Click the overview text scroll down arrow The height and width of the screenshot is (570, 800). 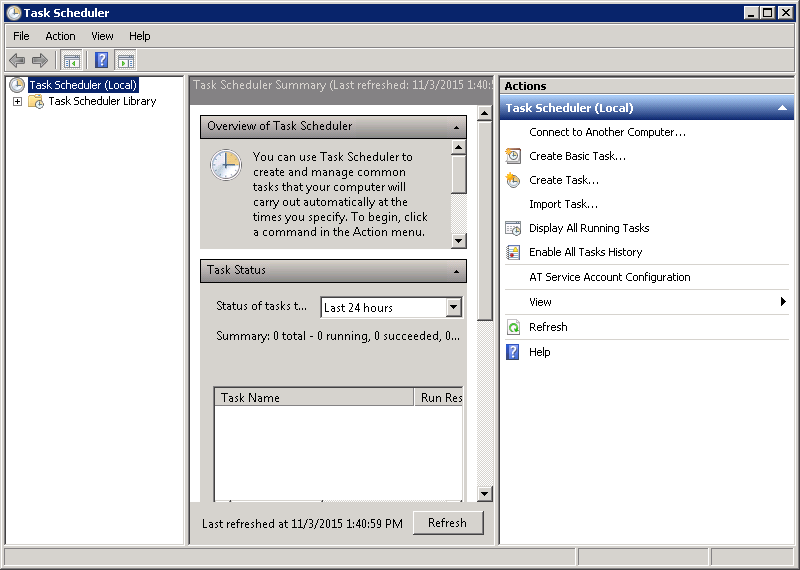459,240
